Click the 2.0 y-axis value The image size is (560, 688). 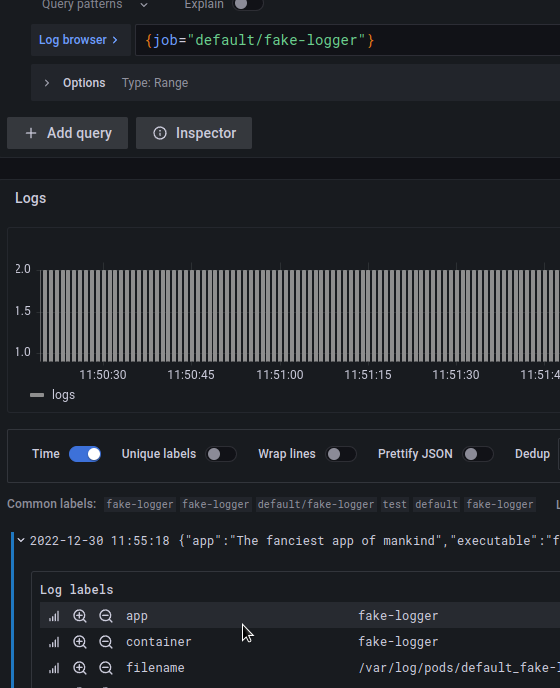tap(23, 269)
